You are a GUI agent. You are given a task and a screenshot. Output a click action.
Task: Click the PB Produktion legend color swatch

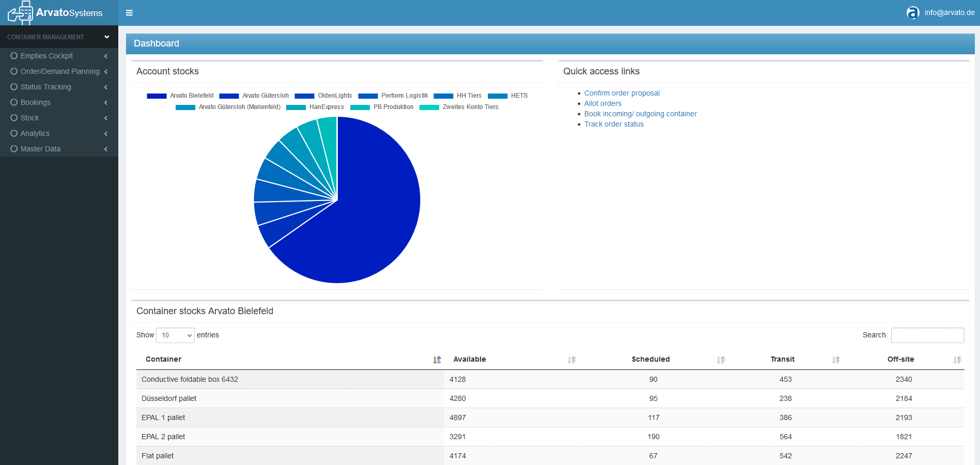pos(360,107)
